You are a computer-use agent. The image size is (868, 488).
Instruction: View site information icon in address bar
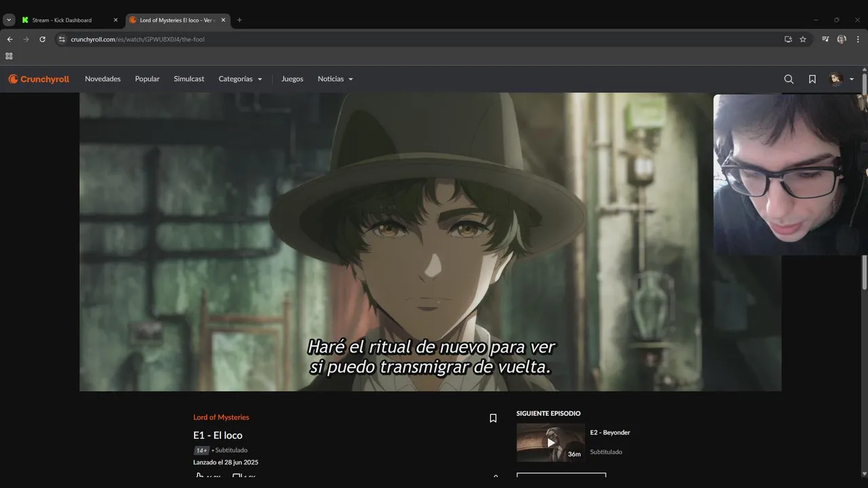62,39
